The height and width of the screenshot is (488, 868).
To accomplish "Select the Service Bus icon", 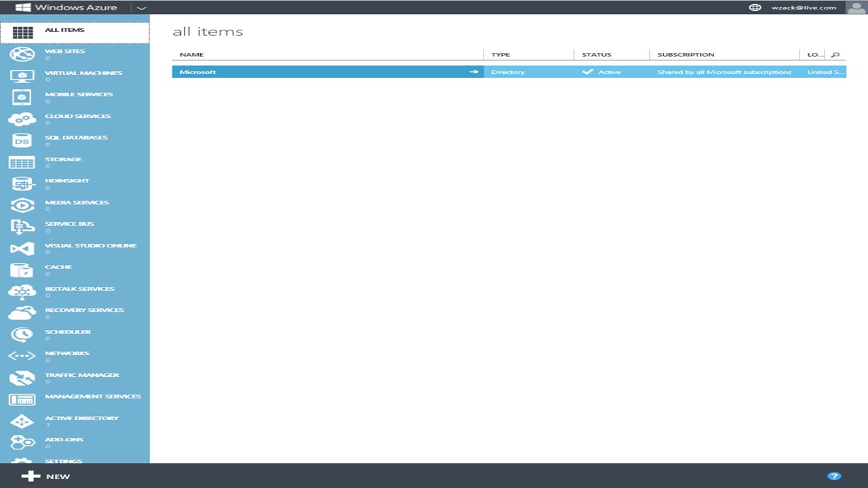I will pos(22,227).
